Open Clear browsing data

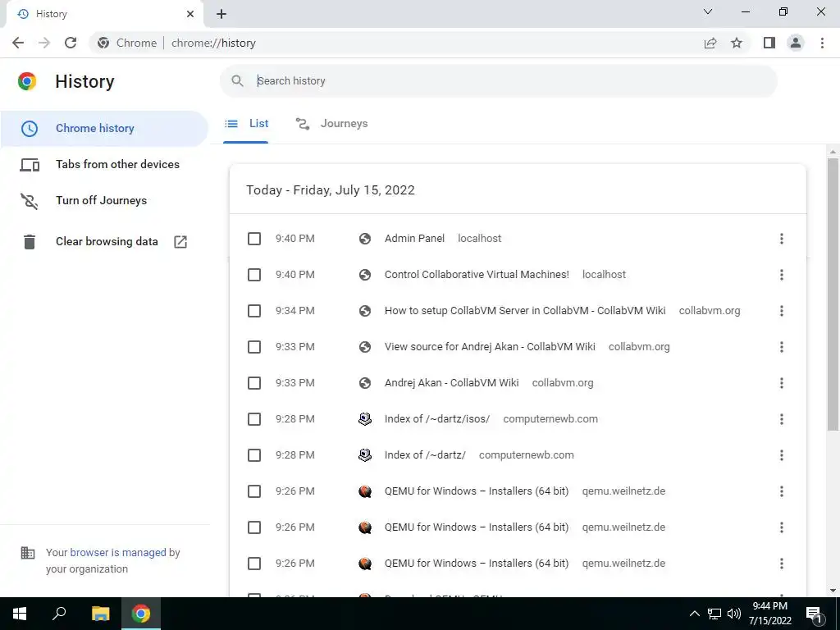pos(103,242)
